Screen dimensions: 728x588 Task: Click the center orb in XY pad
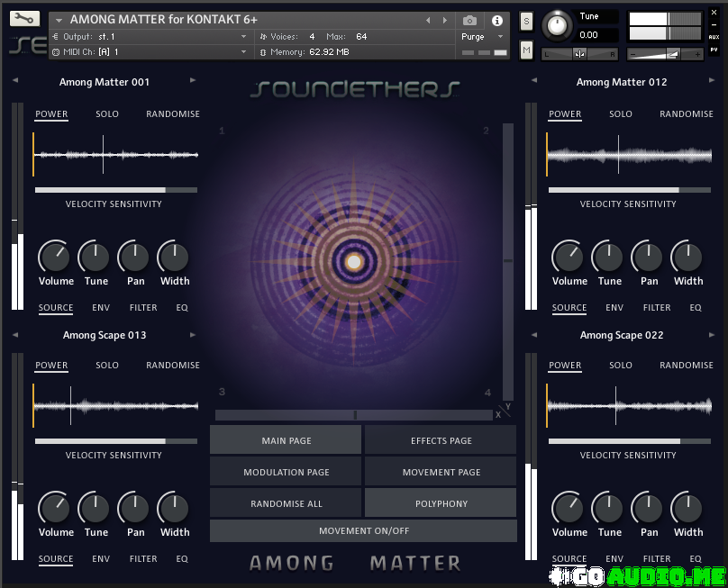point(354,262)
